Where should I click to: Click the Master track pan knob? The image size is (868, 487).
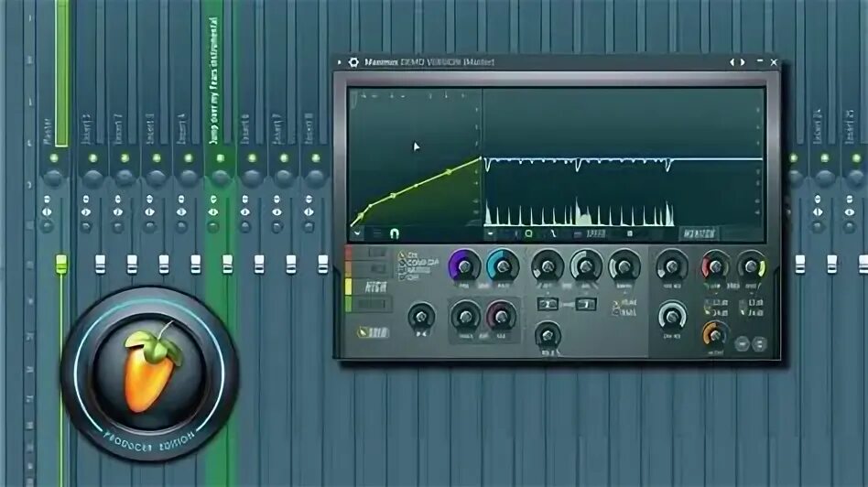click(53, 179)
